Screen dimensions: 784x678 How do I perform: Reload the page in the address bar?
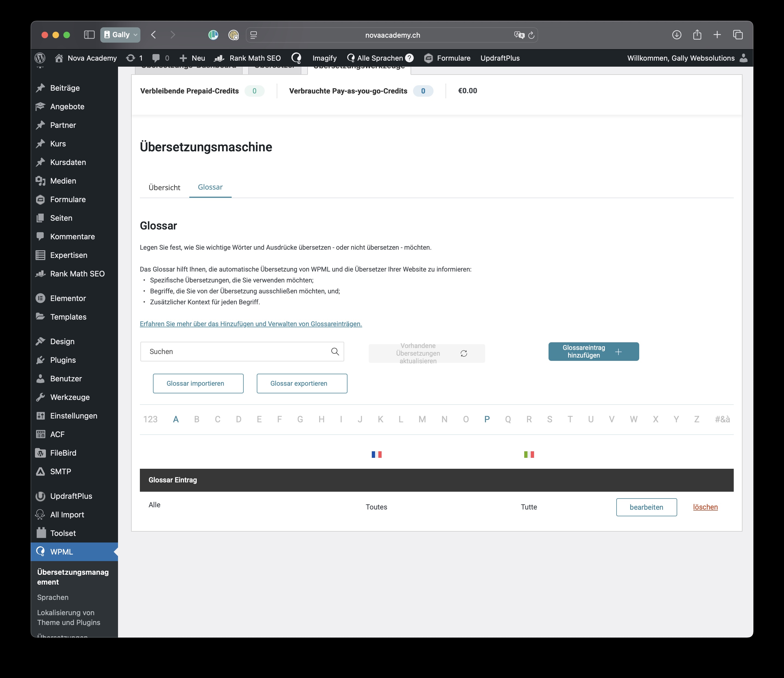point(531,35)
